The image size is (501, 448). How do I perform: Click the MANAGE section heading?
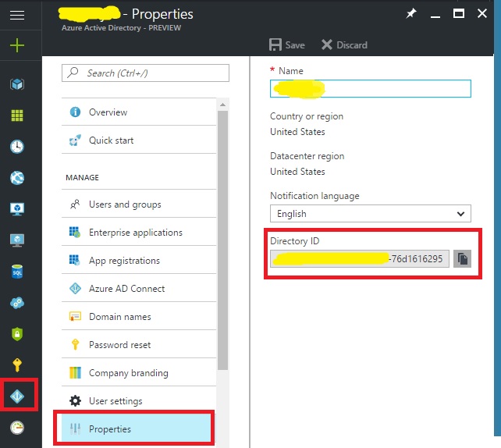(x=82, y=178)
